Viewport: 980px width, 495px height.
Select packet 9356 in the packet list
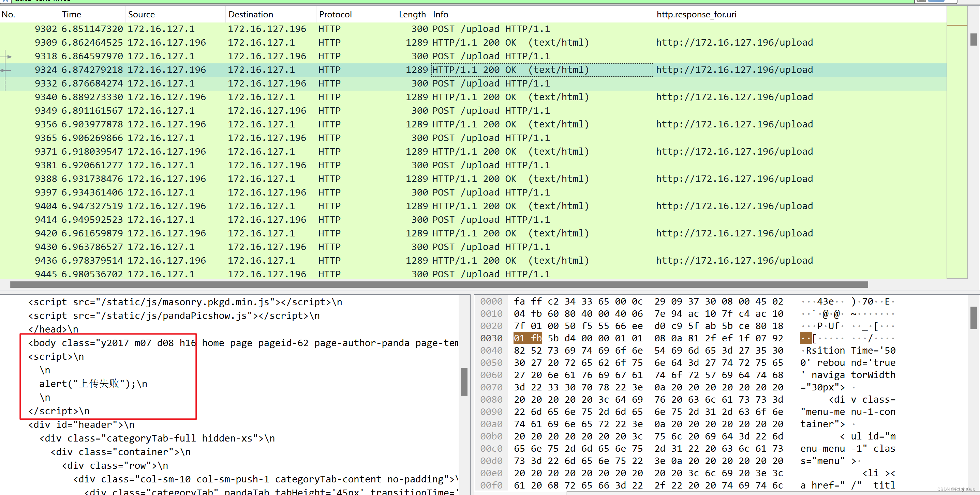[473, 125]
